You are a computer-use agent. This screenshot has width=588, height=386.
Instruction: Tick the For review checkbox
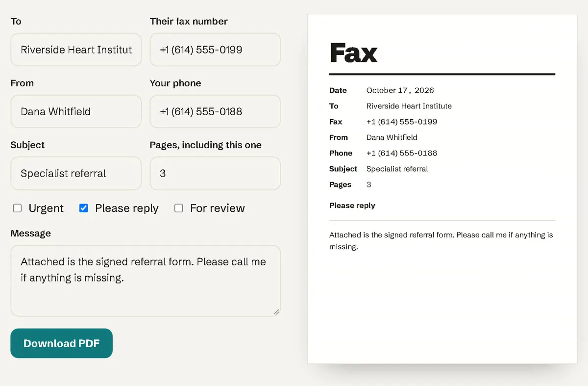(179, 208)
